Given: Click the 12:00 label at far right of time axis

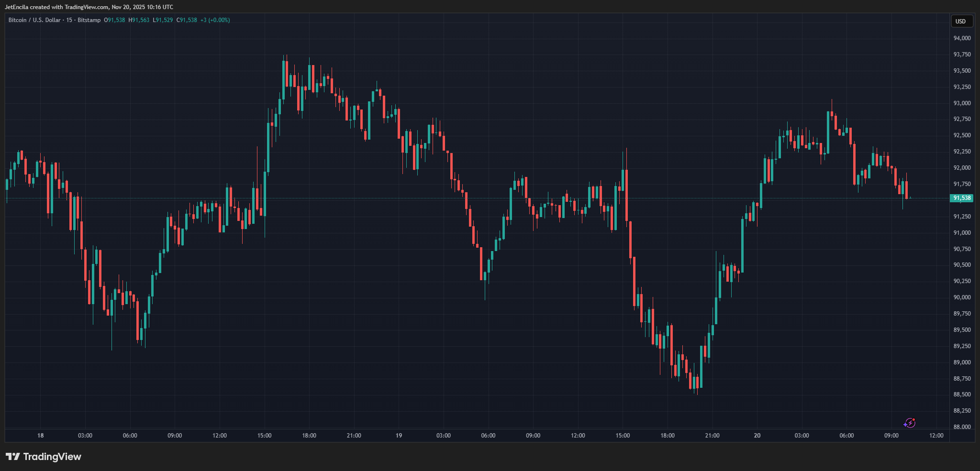Looking at the screenshot, I should (936, 436).
